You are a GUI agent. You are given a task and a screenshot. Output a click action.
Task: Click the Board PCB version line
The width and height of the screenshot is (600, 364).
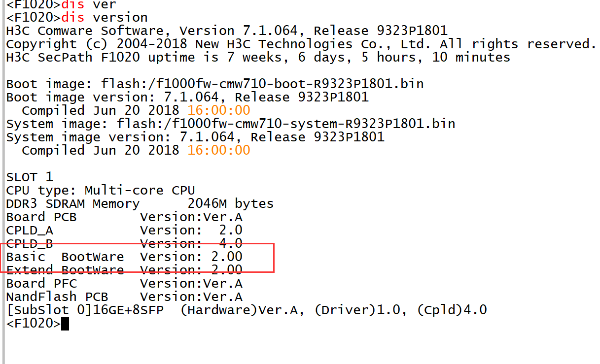[x=124, y=217]
